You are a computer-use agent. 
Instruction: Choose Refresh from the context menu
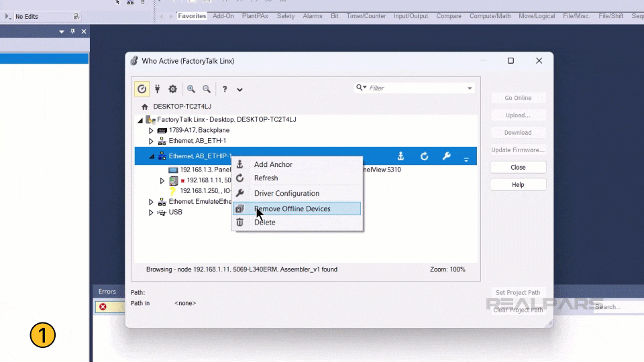[x=297, y=178]
